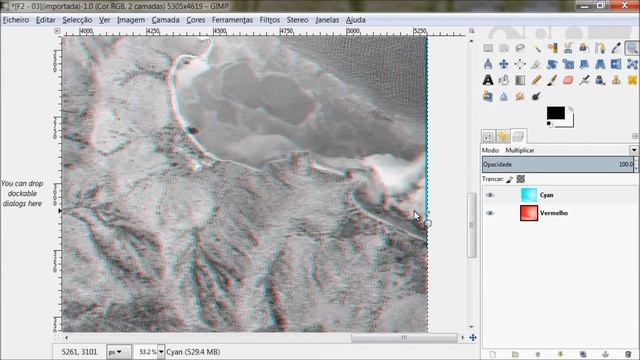
Task: Select the Blur/Sharpen droplet tool
Action: (x=504, y=96)
